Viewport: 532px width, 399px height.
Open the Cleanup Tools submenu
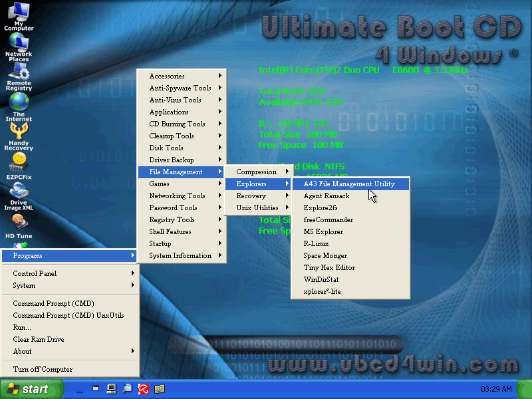point(181,136)
